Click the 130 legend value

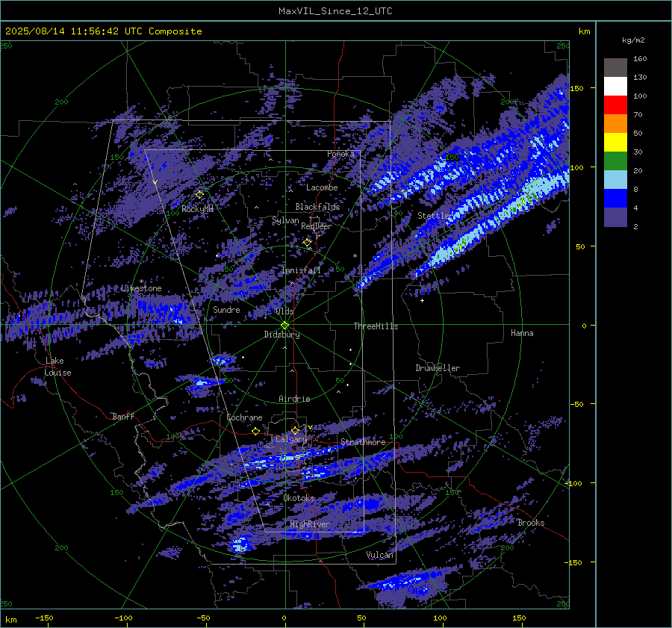[x=640, y=78]
